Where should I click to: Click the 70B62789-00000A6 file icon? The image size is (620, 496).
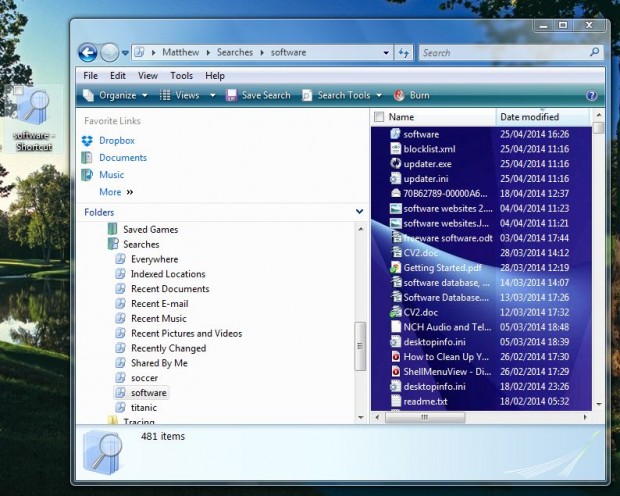(395, 193)
